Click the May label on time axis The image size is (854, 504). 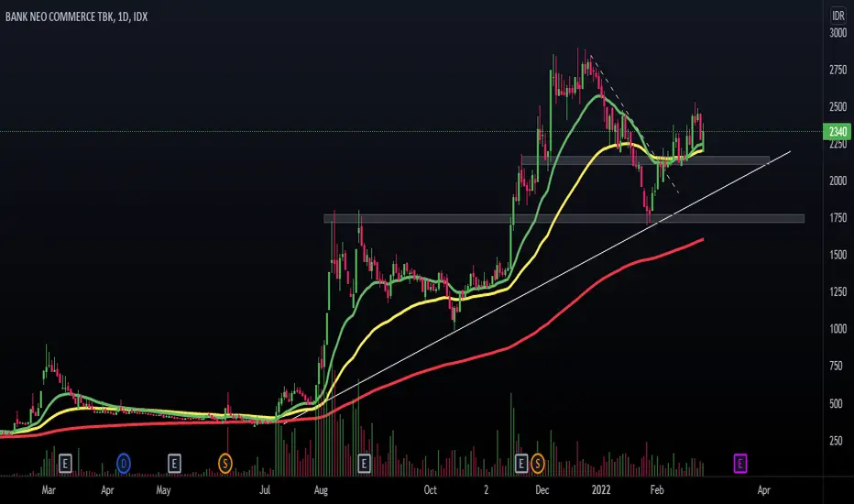tap(163, 490)
